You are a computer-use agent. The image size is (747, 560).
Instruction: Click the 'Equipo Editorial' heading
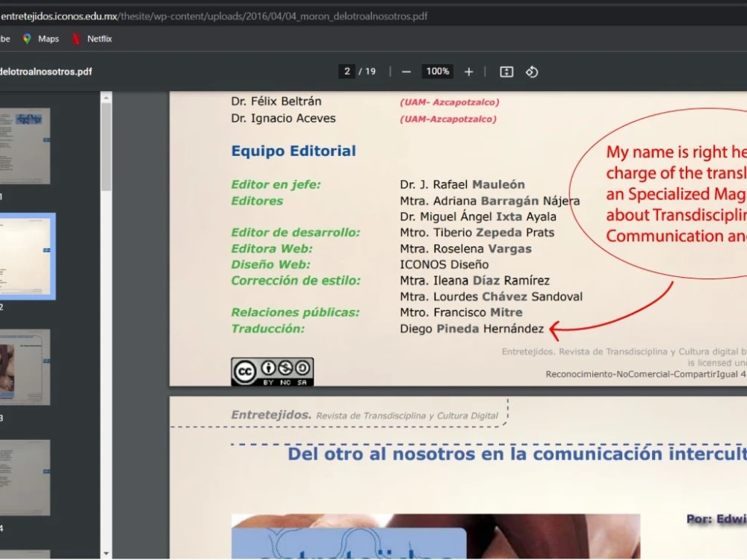[294, 151]
